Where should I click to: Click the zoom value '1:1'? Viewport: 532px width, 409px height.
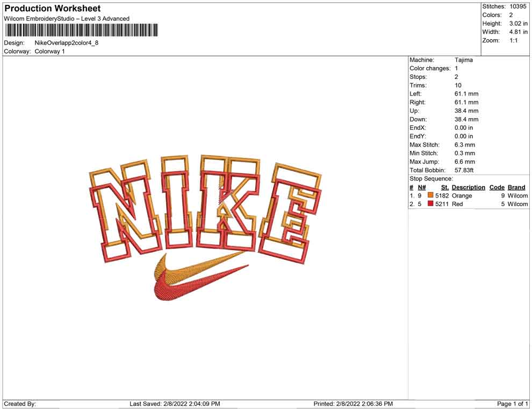(514, 40)
